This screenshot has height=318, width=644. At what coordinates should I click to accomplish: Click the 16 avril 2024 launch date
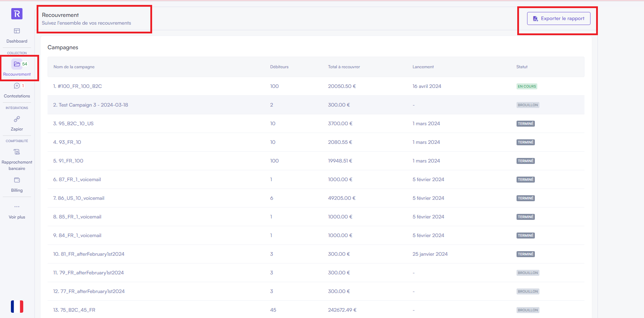(427, 86)
